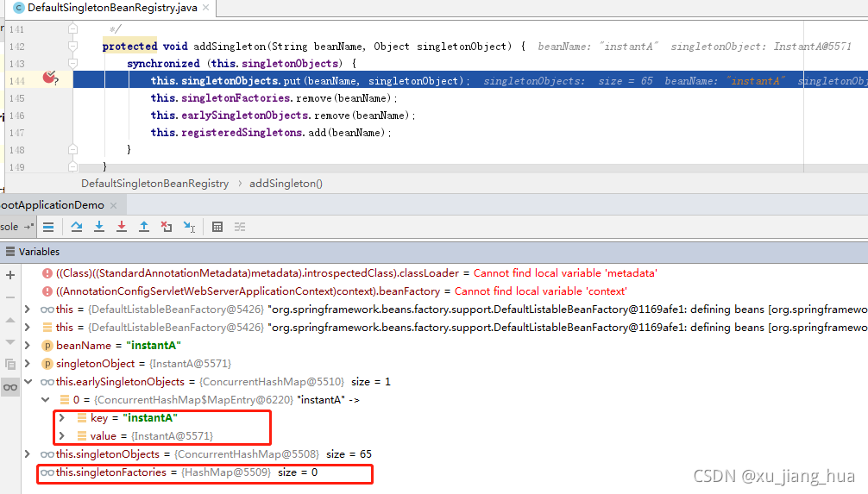Click the Show Execution Point icon
Viewport: 868px width, 494px height.
48,227
